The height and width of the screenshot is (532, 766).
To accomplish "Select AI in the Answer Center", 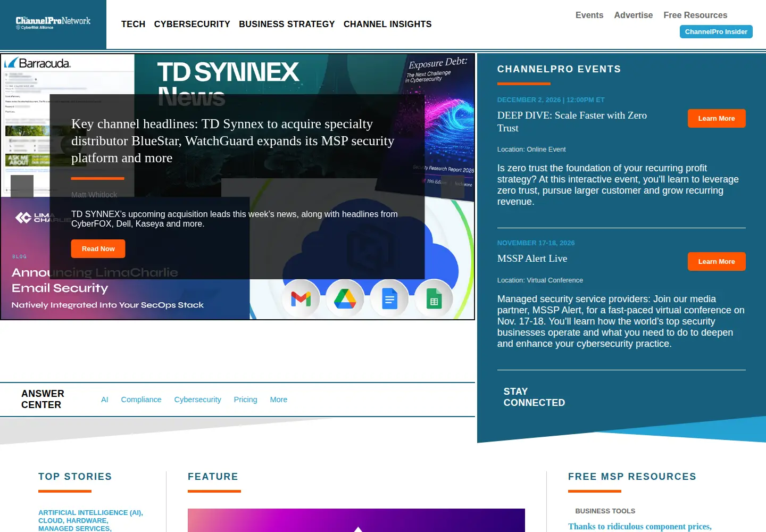I will (105, 400).
